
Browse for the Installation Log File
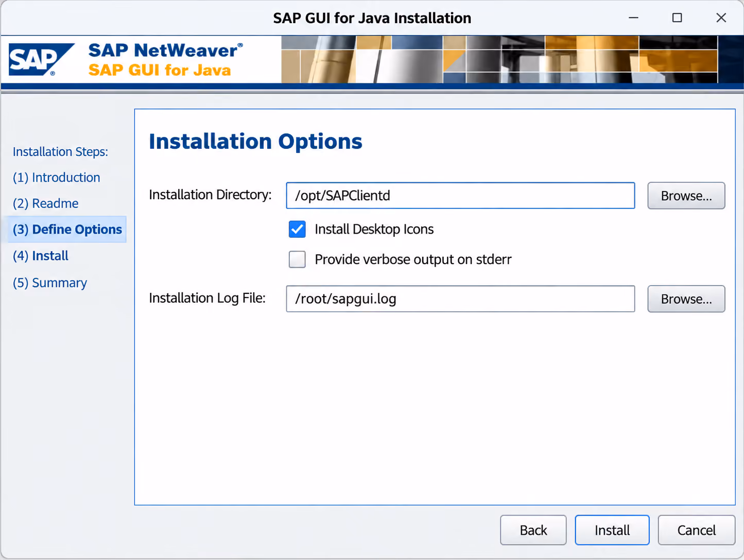(686, 299)
